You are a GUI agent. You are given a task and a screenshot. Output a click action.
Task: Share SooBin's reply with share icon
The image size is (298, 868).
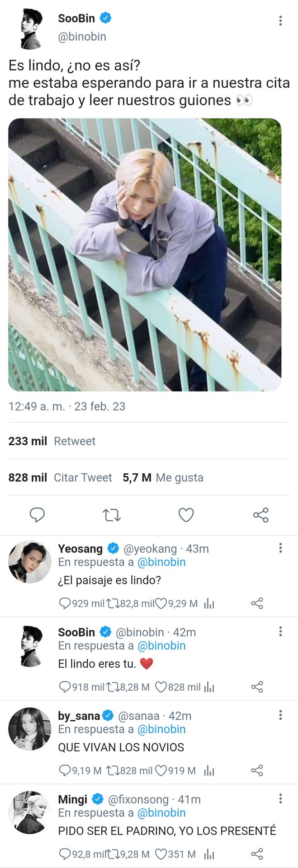click(257, 687)
